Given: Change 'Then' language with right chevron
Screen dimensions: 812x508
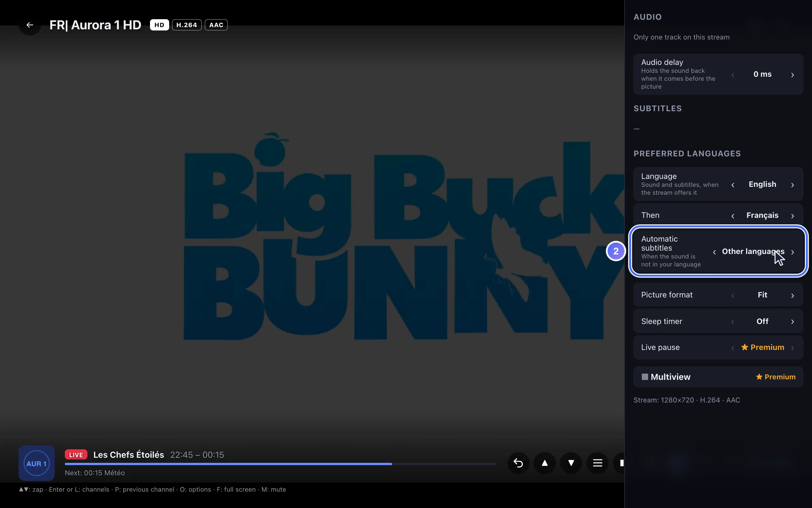Looking at the screenshot, I should (x=793, y=215).
